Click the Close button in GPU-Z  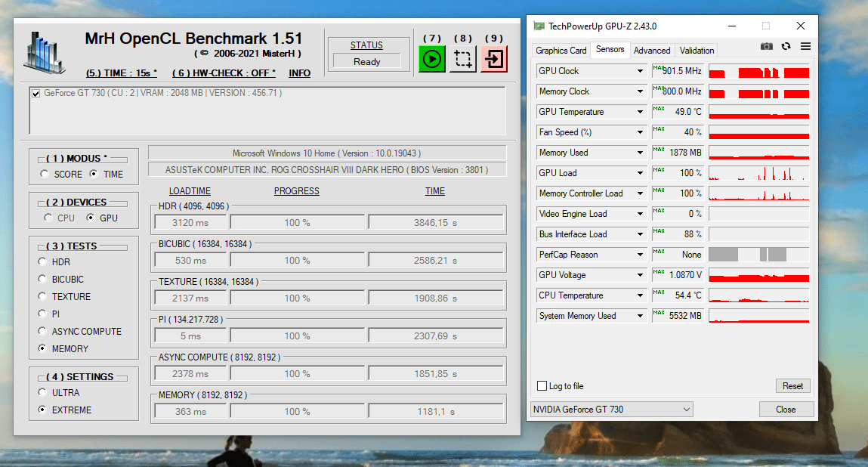(x=786, y=410)
